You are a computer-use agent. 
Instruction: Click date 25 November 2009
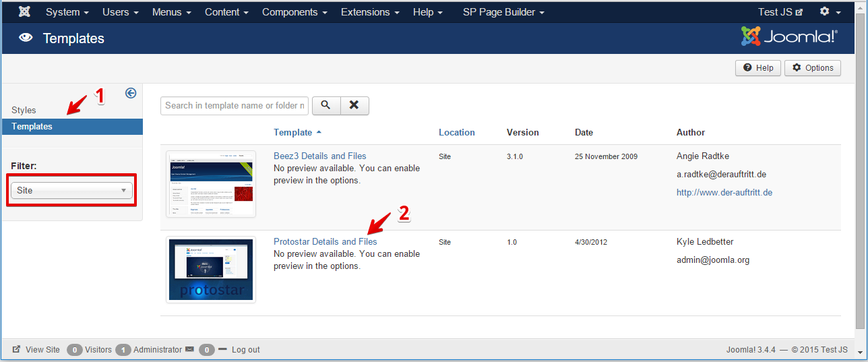pos(607,156)
